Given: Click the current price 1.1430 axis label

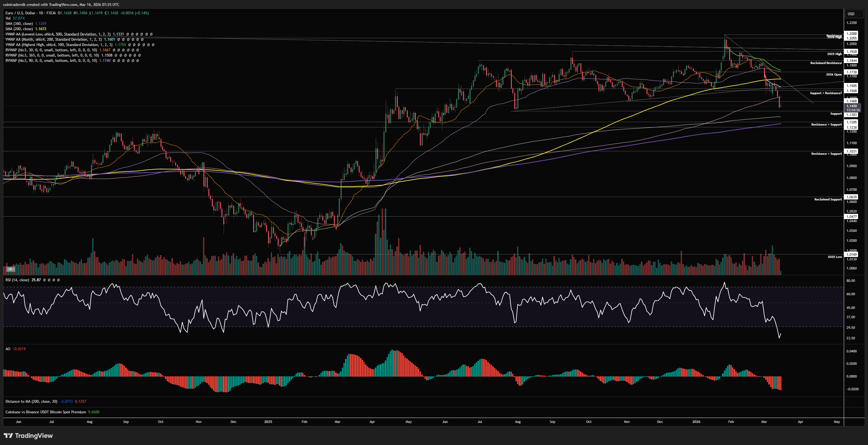Looking at the screenshot, I should (852, 106).
